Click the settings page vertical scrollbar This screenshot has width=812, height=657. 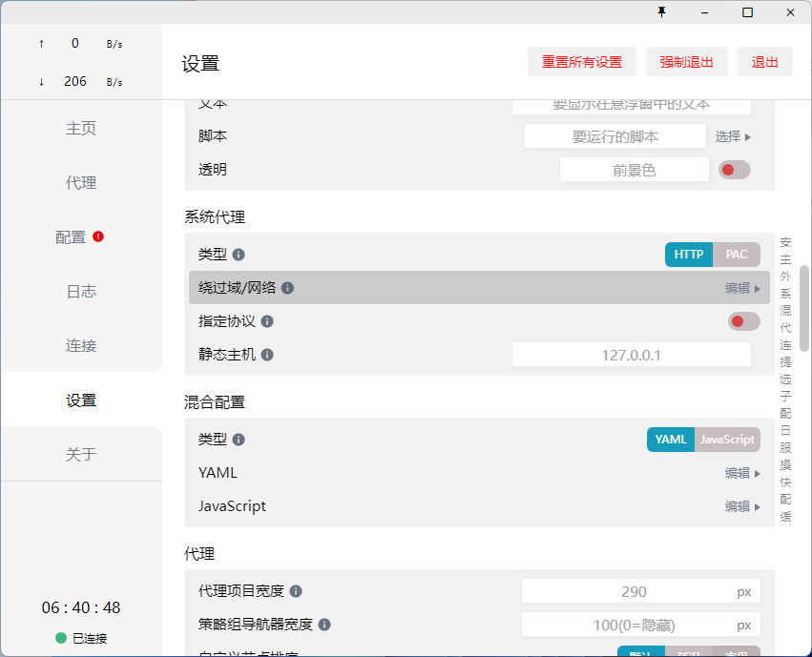[x=804, y=308]
